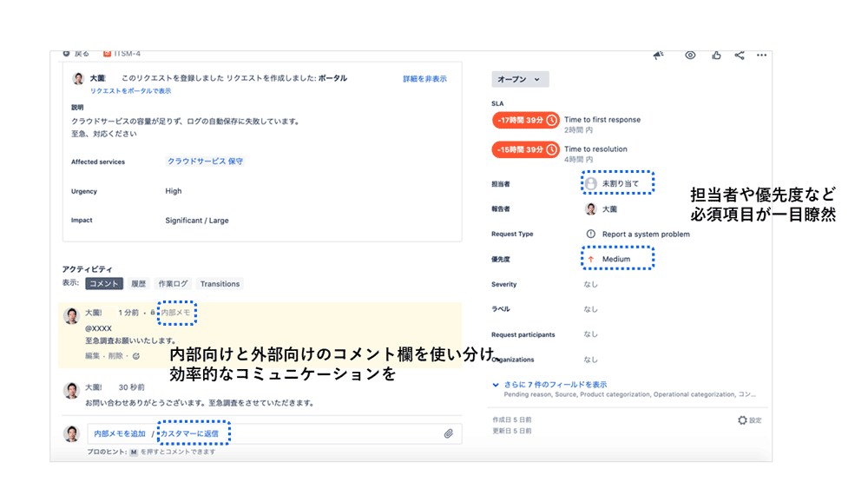The image size is (868, 489).
Task: Click the 詳細を非表示 link
Action: point(424,79)
